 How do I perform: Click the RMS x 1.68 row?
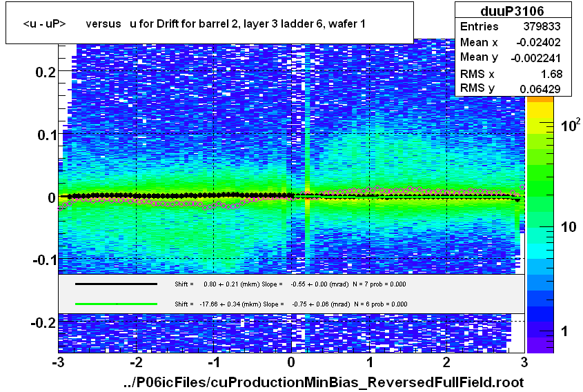pos(510,74)
